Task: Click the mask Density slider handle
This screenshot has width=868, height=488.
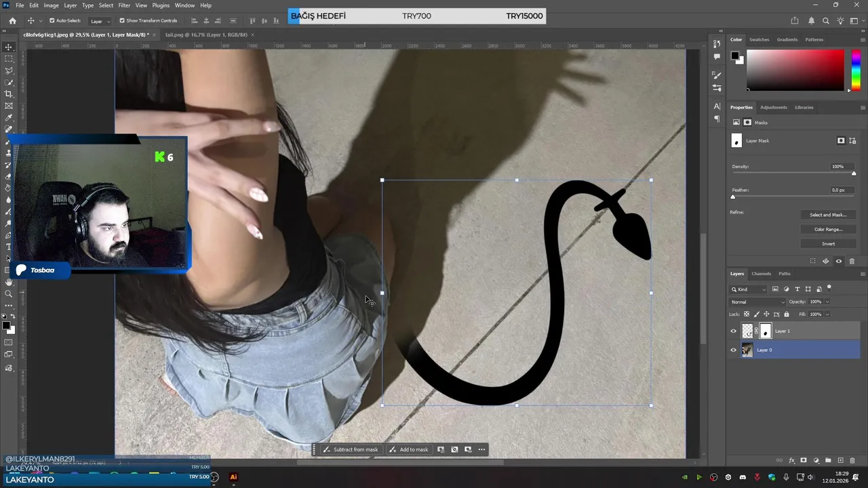Action: (854, 174)
